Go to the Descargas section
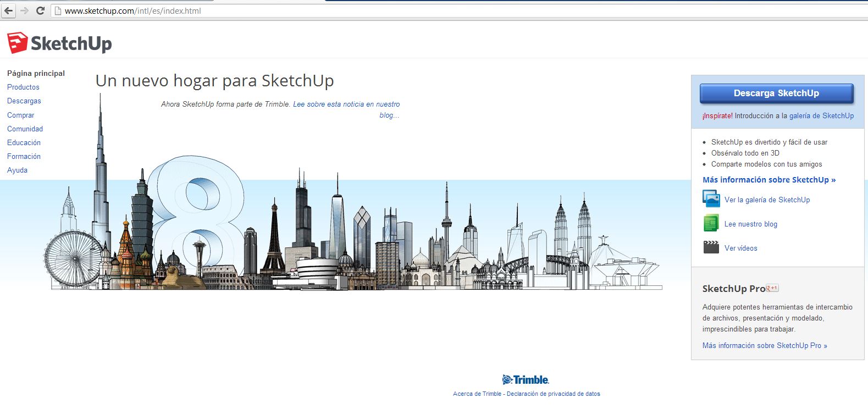The height and width of the screenshot is (414, 868). pyautogui.click(x=24, y=101)
